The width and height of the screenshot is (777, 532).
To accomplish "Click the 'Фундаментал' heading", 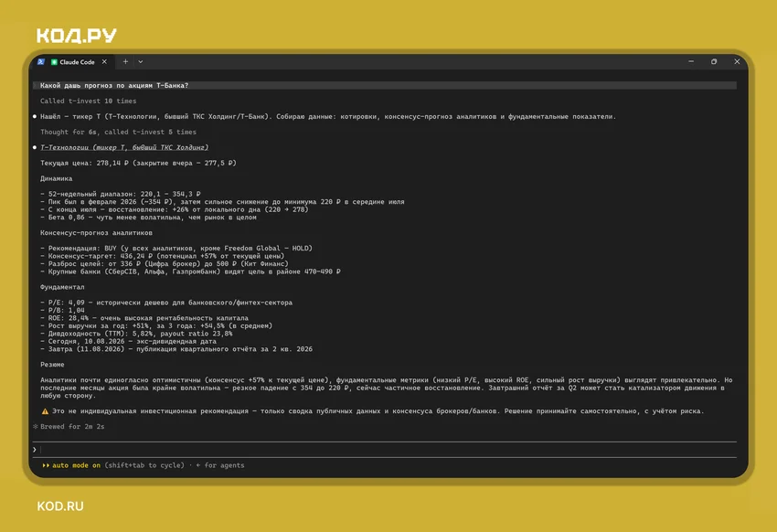I will click(x=62, y=287).
